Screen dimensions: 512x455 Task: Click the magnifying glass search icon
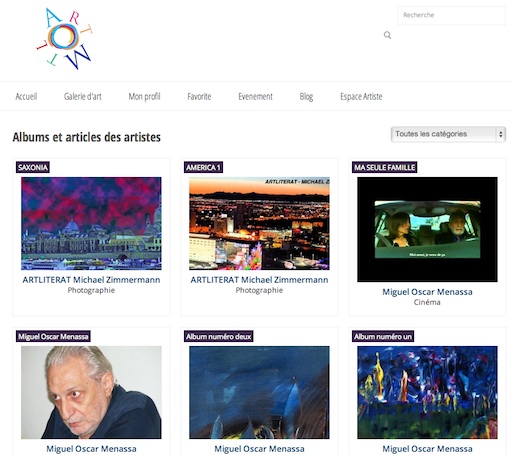click(x=387, y=35)
